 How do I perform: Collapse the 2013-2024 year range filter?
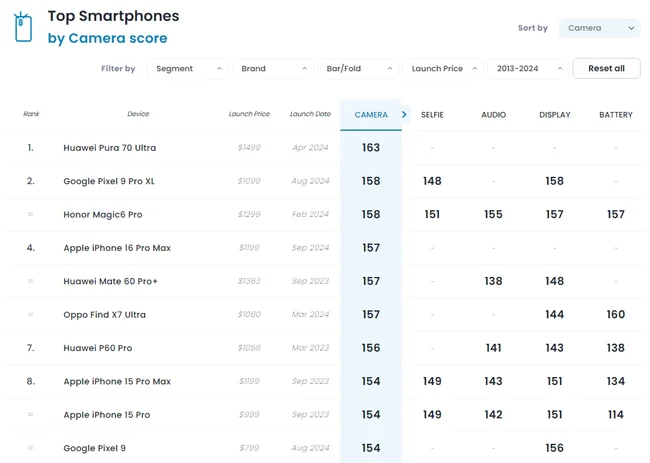point(528,69)
